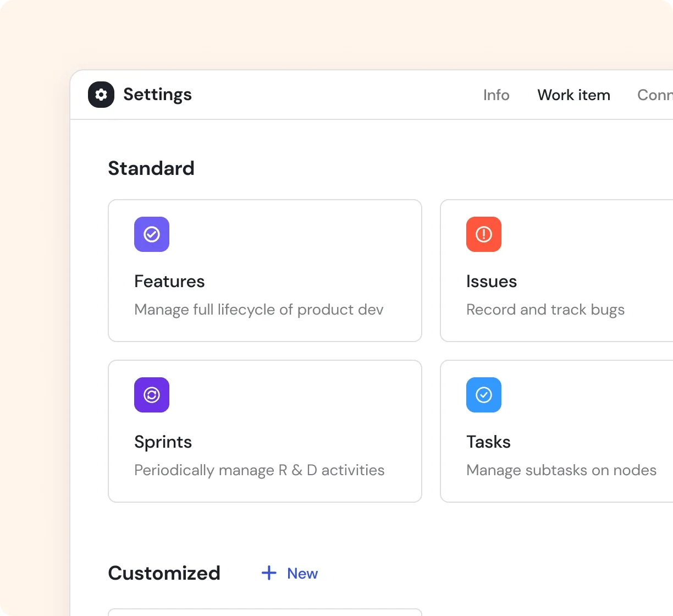The width and height of the screenshot is (673, 616).
Task: Open the Issues work item title
Action: [x=492, y=282]
